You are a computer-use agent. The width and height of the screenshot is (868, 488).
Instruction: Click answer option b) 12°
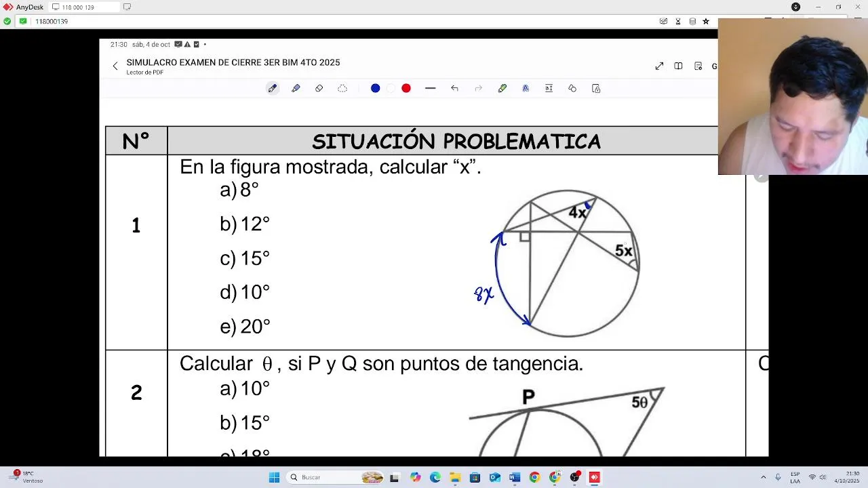click(x=245, y=224)
